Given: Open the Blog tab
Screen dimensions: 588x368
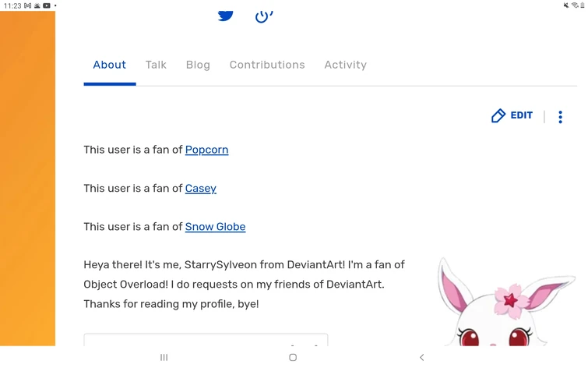Looking at the screenshot, I should 198,65.
